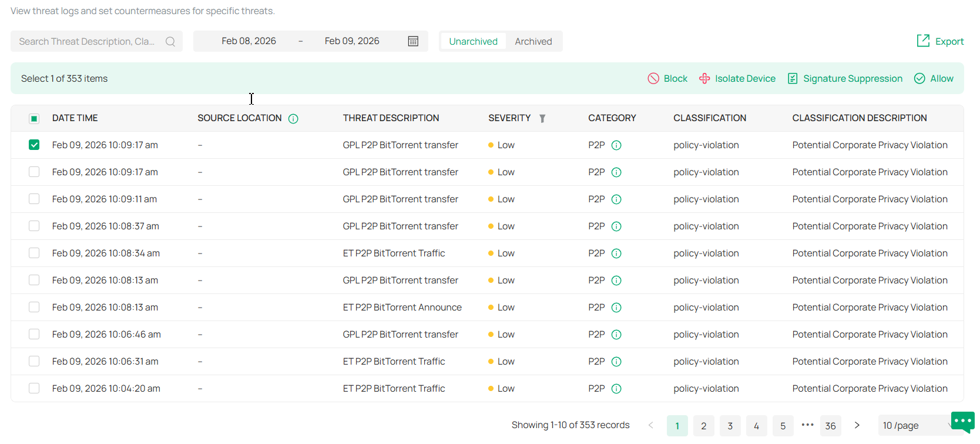
Task: Select the BitTorrent Announce row checkbox
Action: pyautogui.click(x=34, y=307)
